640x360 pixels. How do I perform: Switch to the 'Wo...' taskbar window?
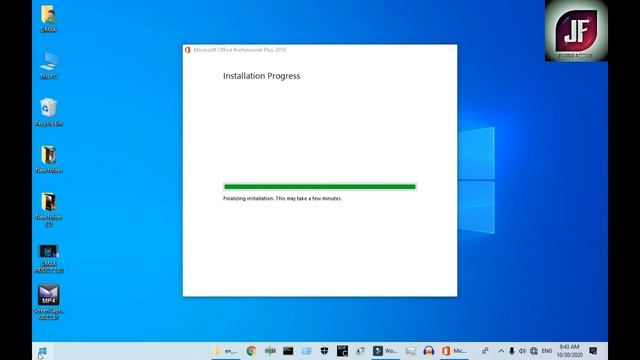click(386, 351)
